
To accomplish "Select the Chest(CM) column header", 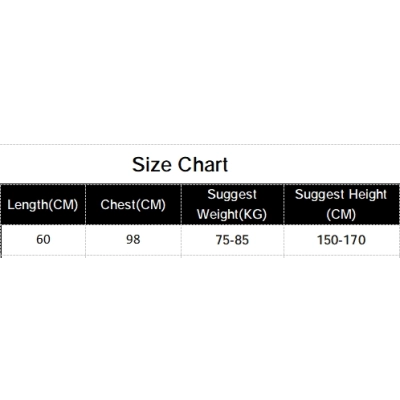I will coord(133,204).
